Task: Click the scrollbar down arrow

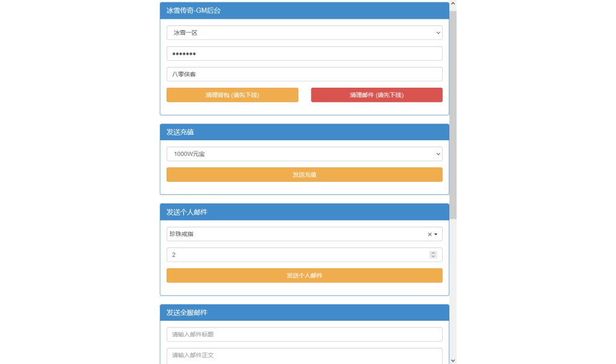Action: click(x=453, y=360)
